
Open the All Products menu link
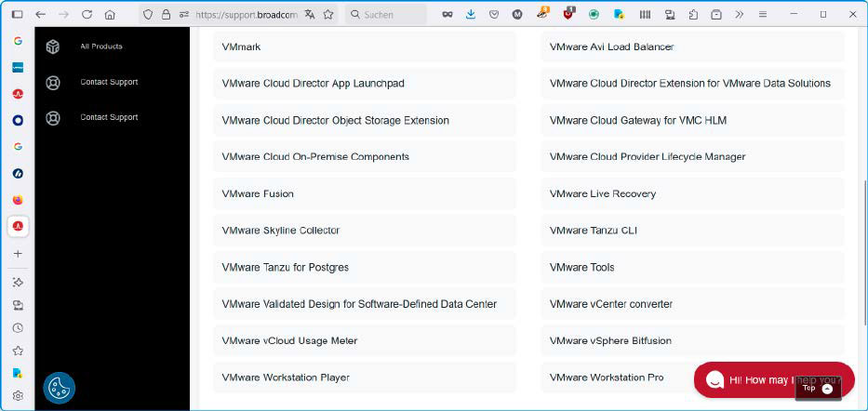click(x=101, y=46)
